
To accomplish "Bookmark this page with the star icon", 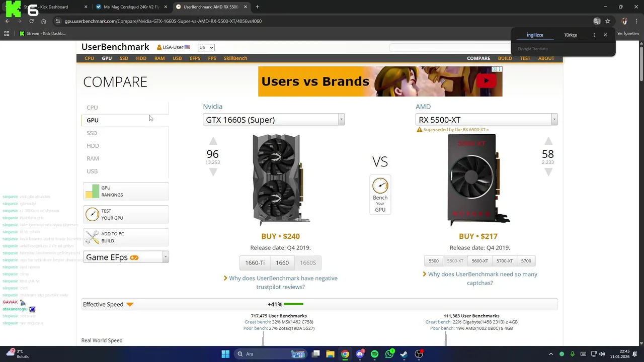I will click(608, 21).
